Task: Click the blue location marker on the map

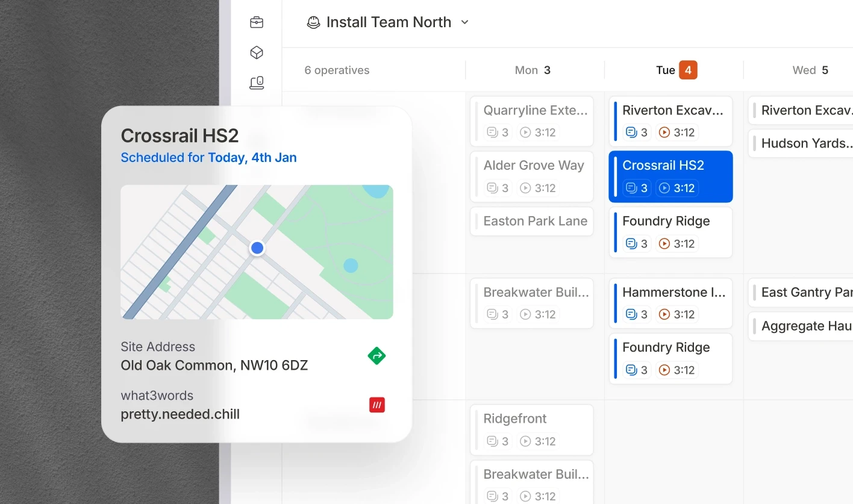Action: coord(257,247)
